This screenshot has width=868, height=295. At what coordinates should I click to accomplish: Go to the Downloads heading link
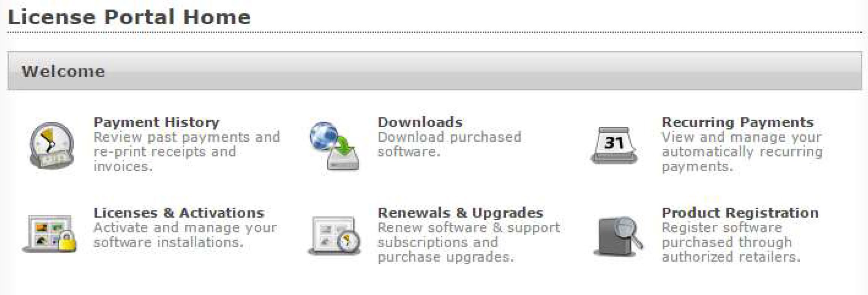tap(420, 122)
